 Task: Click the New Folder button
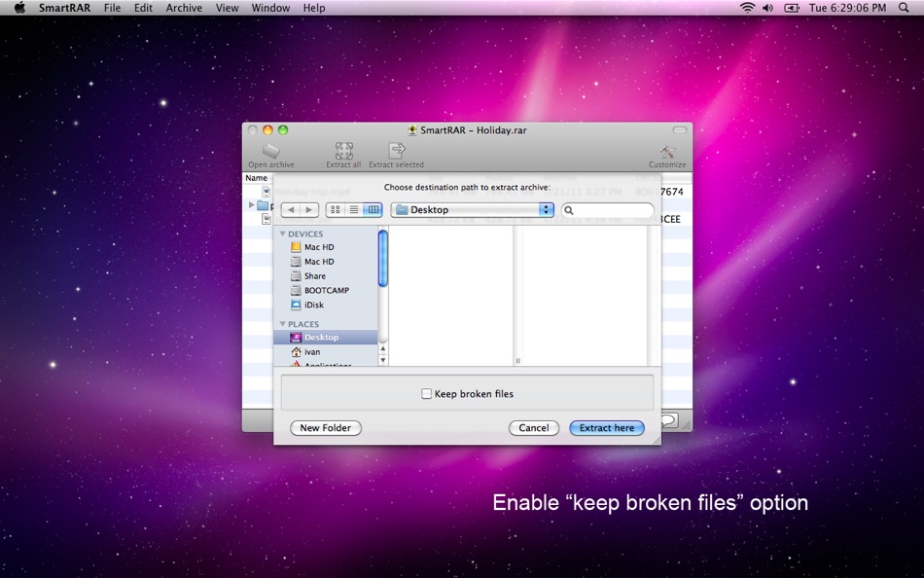pos(325,428)
